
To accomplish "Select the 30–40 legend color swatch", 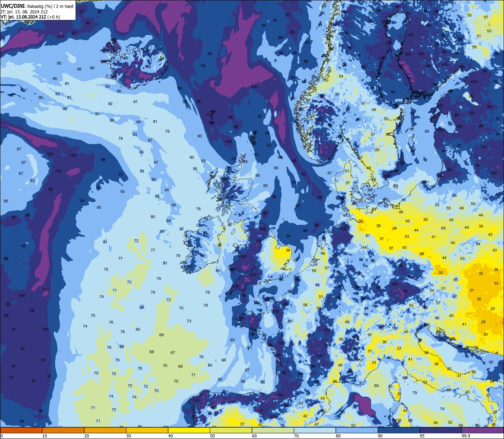I will (x=147, y=430).
